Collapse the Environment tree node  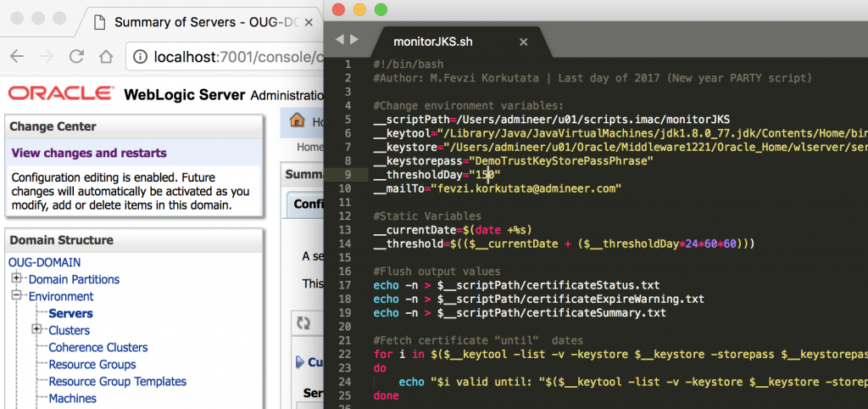[17, 295]
